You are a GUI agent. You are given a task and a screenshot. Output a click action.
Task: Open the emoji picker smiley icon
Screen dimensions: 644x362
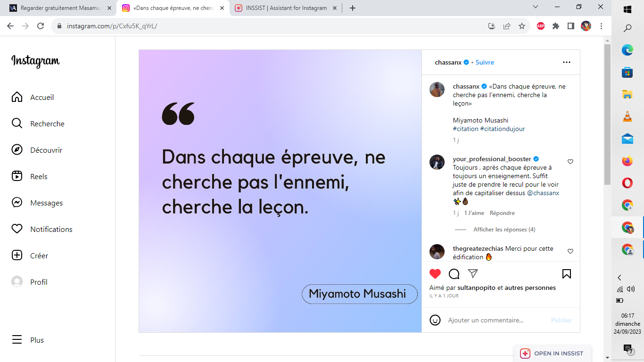tap(435, 320)
